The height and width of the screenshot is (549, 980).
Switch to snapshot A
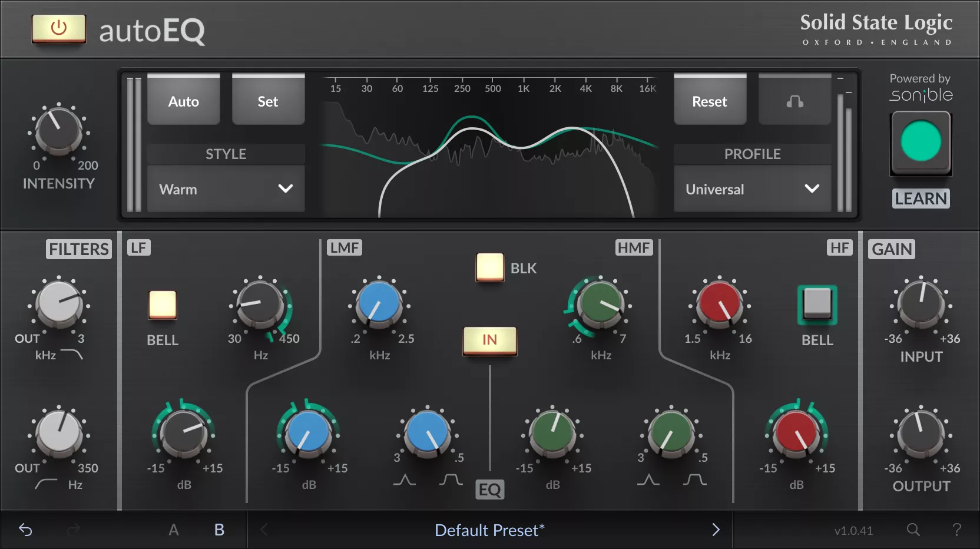174,530
